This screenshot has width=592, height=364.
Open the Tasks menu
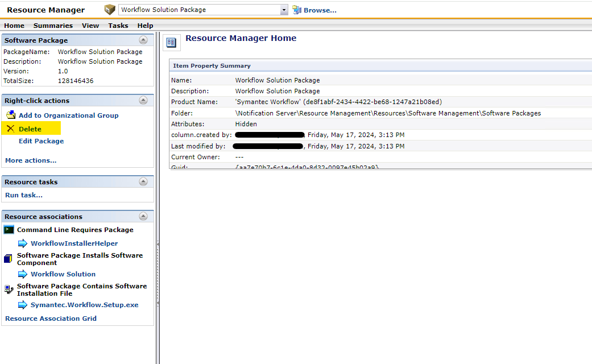[118, 26]
